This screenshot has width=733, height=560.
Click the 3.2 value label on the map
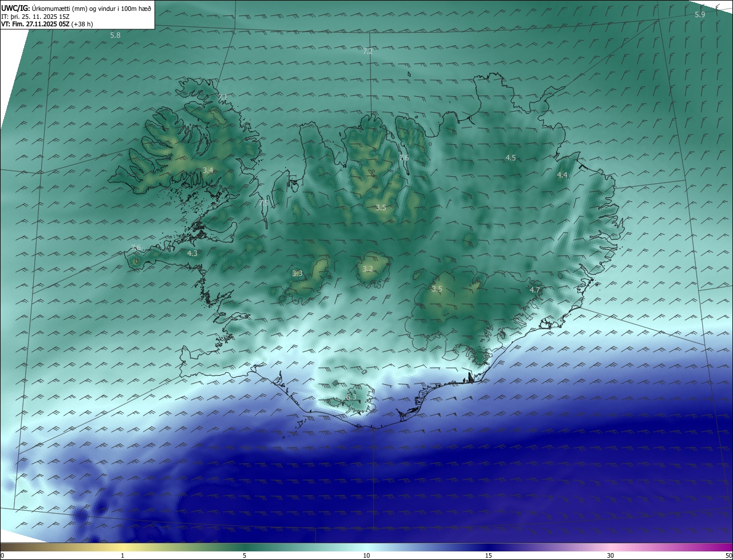pos(368,269)
